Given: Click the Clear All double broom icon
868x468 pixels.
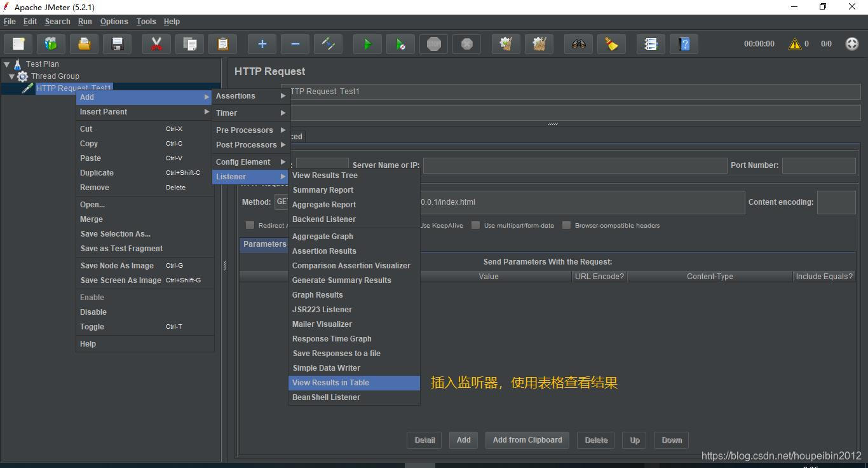Looking at the screenshot, I should pos(539,44).
